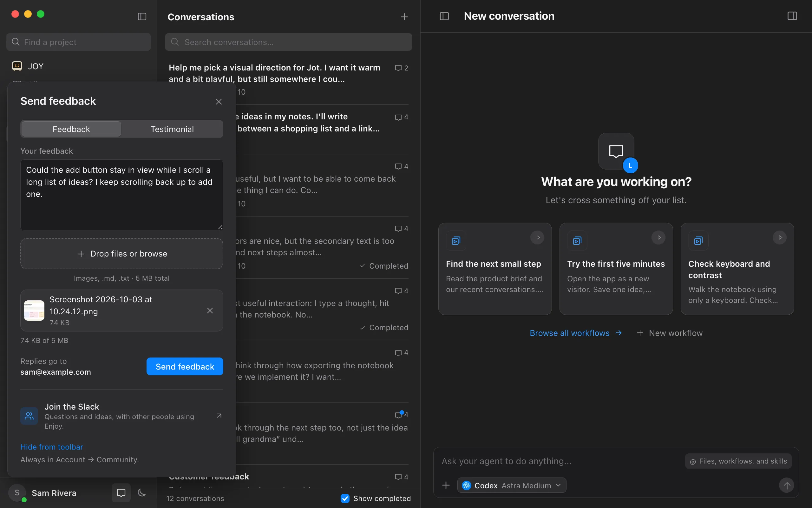Open the Codex Astra Medium model dropdown
The width and height of the screenshot is (812, 508).
(x=512, y=485)
